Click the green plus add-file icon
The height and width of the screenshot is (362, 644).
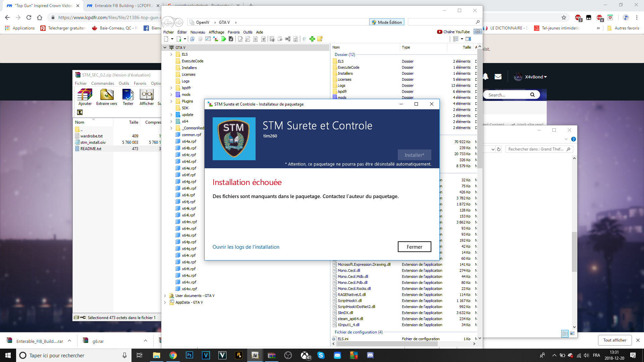pyautogui.click(x=312, y=39)
